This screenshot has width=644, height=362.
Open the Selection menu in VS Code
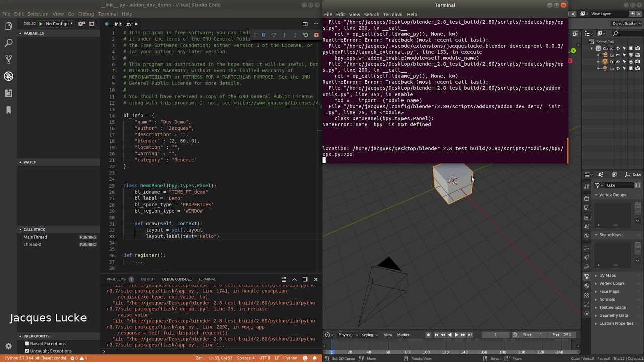click(38, 14)
